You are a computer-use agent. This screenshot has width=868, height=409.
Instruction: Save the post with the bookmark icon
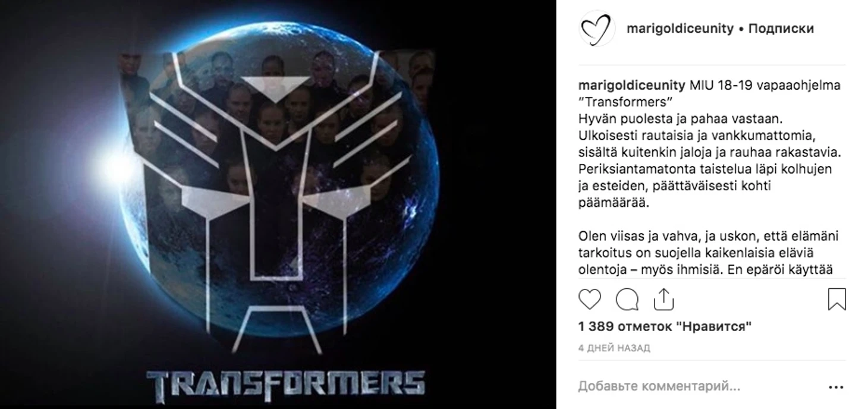(x=836, y=300)
